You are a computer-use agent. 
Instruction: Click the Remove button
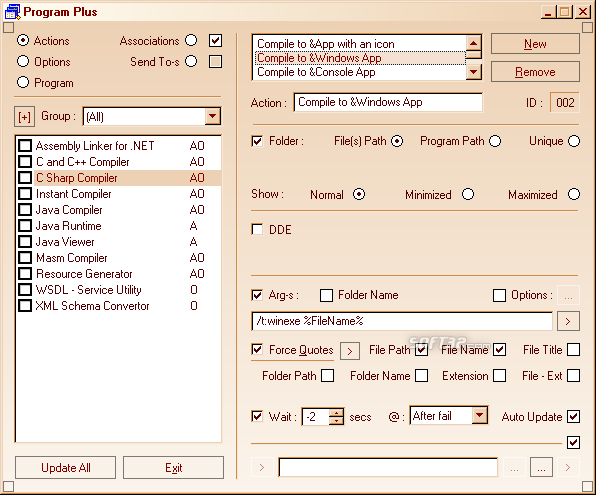coord(535,72)
